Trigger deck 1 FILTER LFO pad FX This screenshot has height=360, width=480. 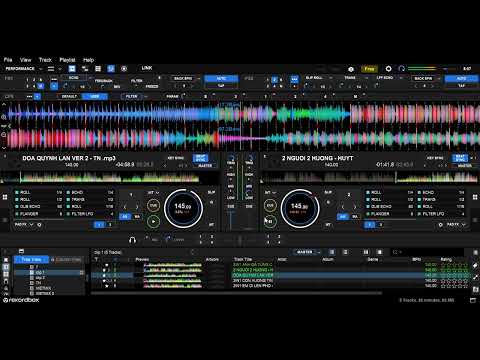[90, 214]
